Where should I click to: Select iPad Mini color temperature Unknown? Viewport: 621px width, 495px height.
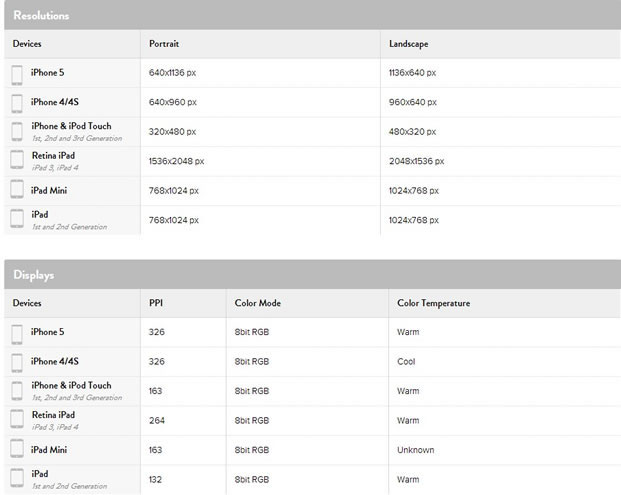coord(416,450)
